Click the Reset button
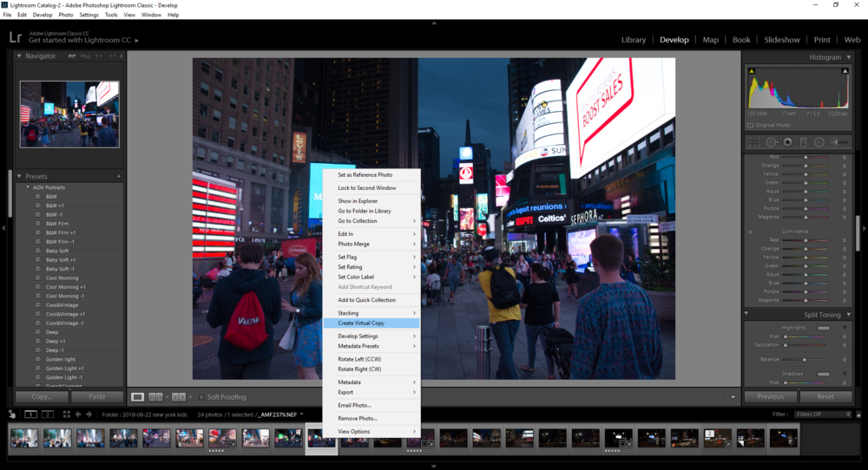Image resolution: width=868 pixels, height=470 pixels. (825, 396)
